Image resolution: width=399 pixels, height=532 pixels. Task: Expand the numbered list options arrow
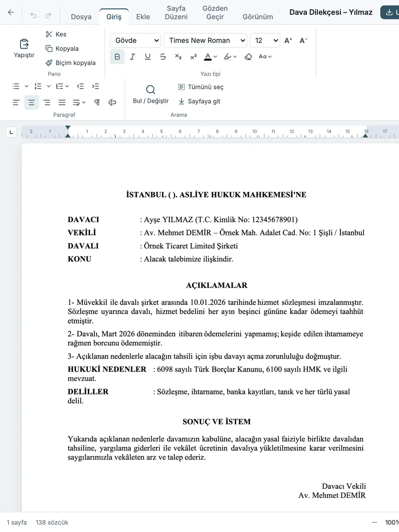[48, 86]
